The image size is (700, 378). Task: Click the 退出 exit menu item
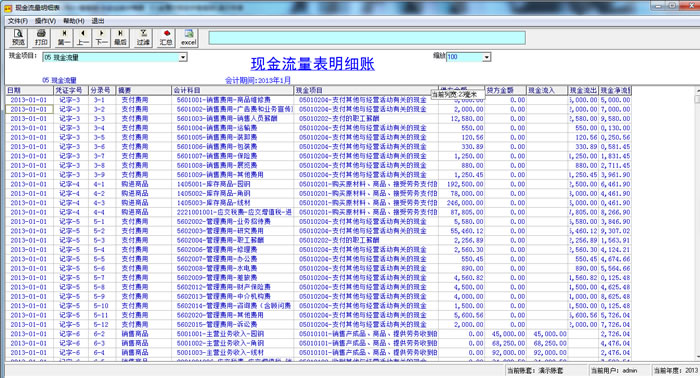[x=98, y=21]
